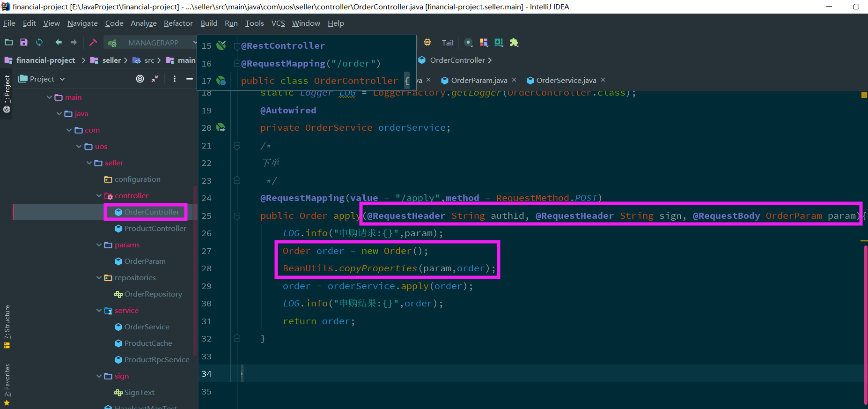
Task: Collapse the seller package
Action: 89,163
